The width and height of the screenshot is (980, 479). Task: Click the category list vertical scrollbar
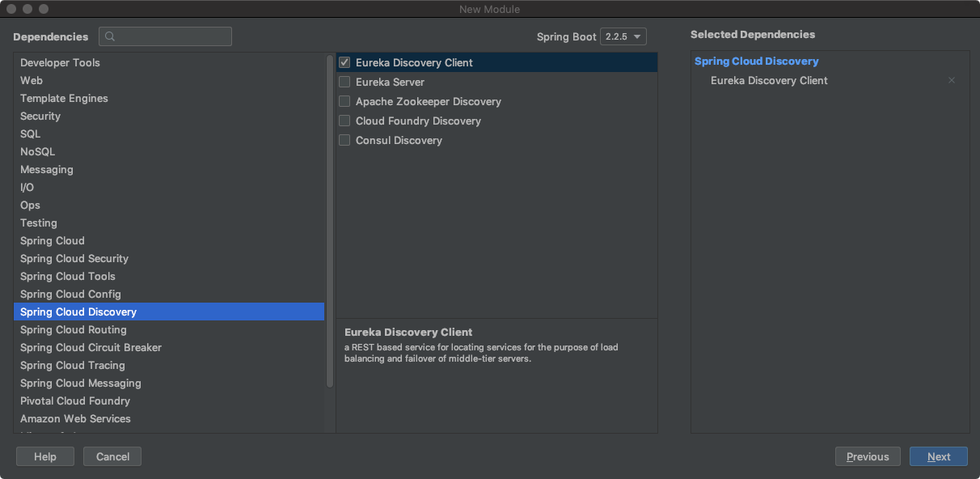click(x=330, y=218)
